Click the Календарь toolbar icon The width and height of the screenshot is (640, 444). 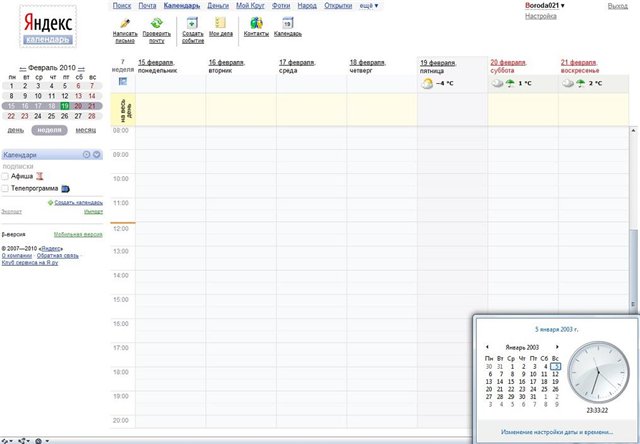pos(287,22)
